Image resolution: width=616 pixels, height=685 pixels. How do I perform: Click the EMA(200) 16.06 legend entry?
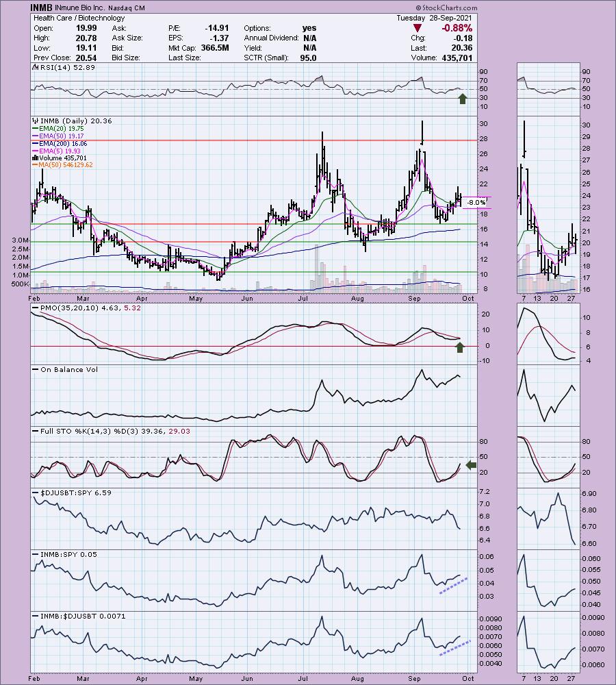(63, 143)
